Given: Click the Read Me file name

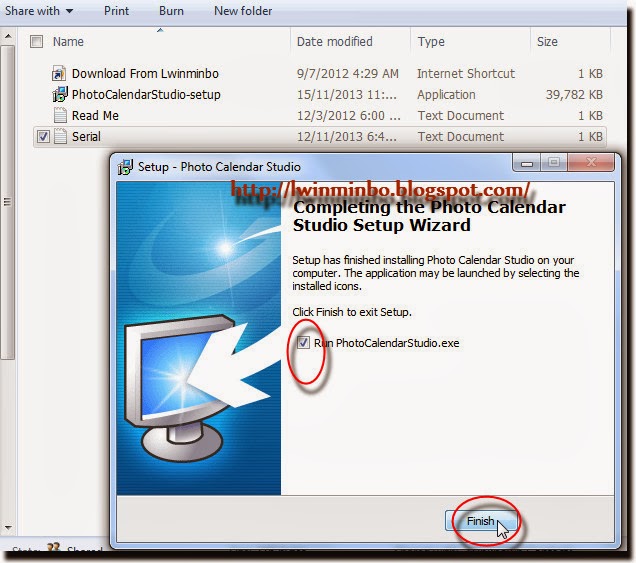Looking at the screenshot, I should click(95, 116).
